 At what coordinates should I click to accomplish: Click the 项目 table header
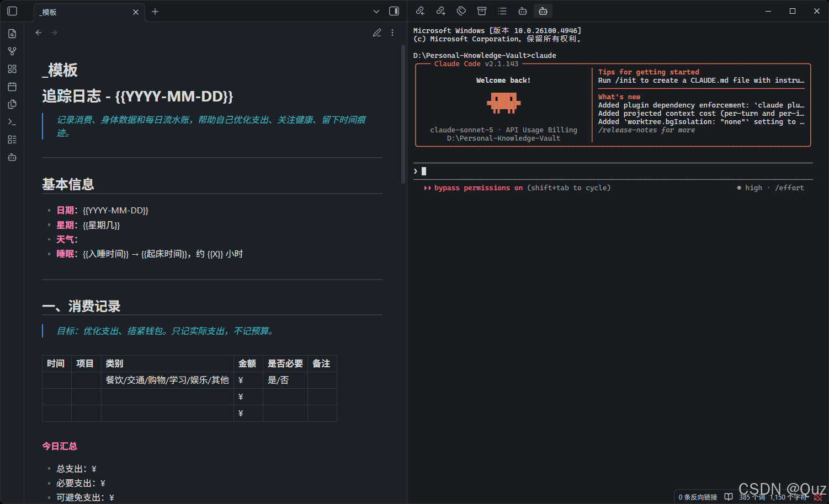(86, 363)
